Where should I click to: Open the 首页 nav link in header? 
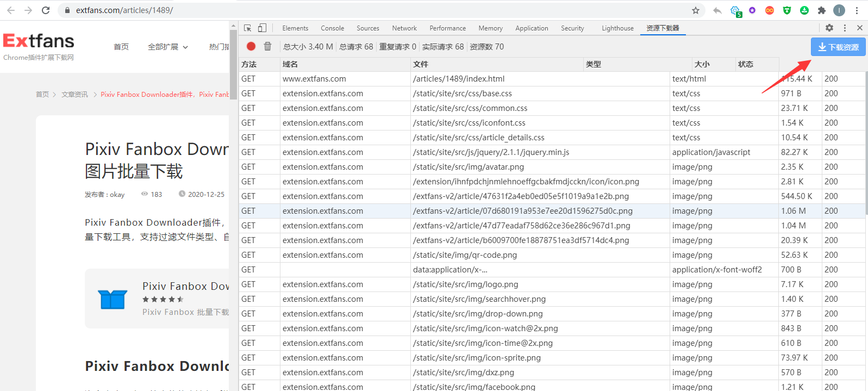point(121,47)
